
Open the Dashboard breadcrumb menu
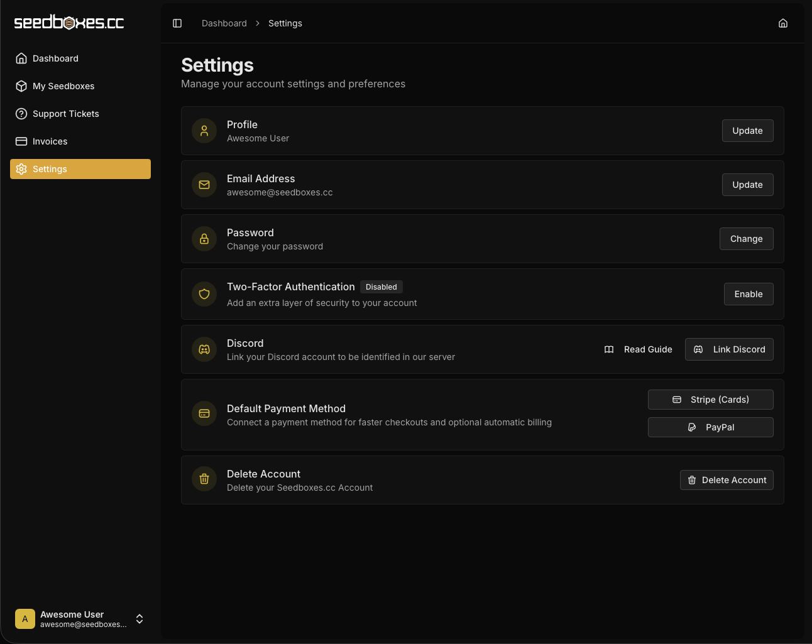coord(224,23)
